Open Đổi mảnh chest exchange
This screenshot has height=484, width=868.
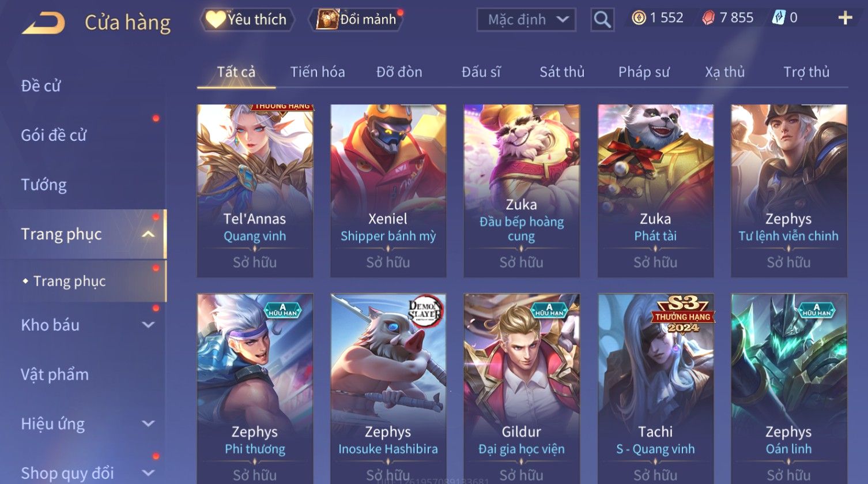point(357,20)
